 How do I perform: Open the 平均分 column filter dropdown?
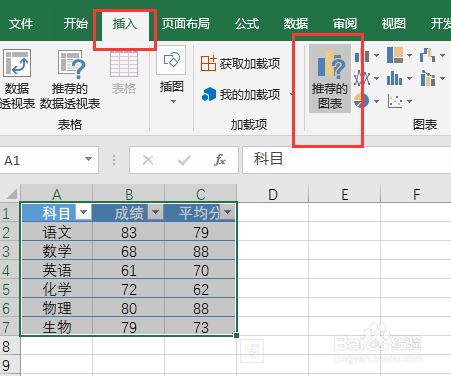click(x=227, y=212)
